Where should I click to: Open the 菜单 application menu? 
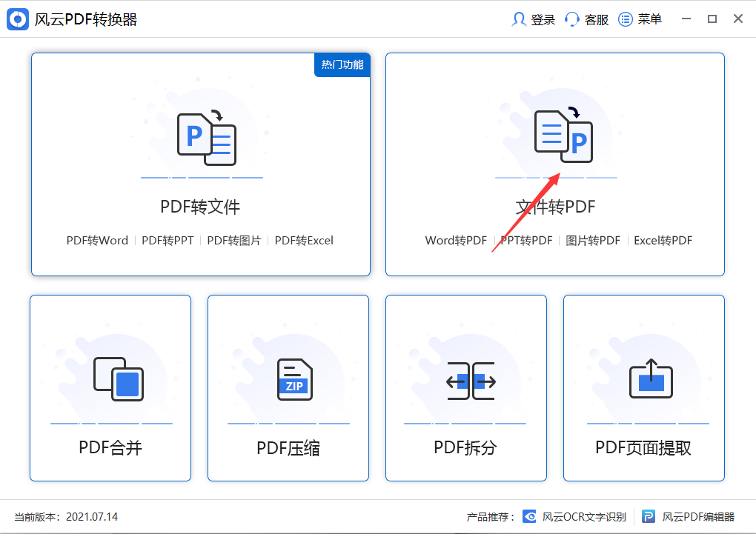[x=625, y=19]
